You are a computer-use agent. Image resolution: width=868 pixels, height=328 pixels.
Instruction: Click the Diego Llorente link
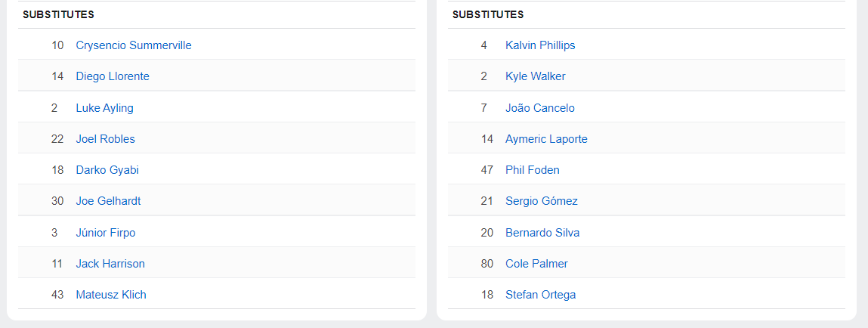tap(113, 76)
